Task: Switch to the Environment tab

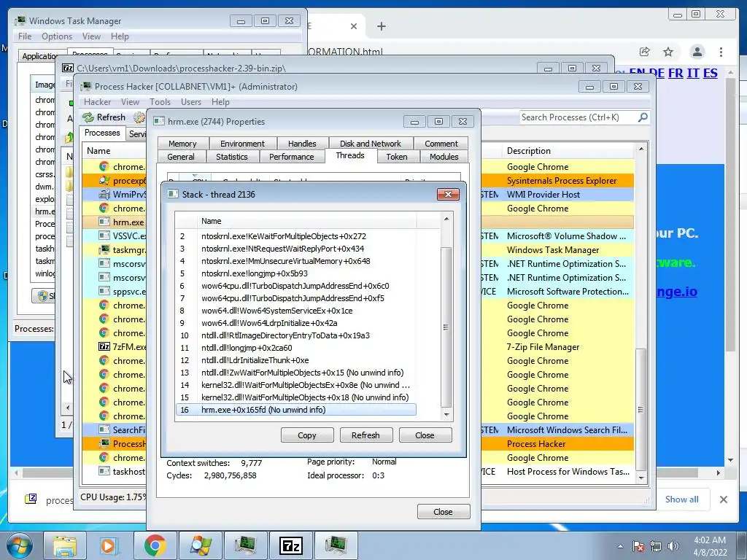Action: click(x=242, y=144)
